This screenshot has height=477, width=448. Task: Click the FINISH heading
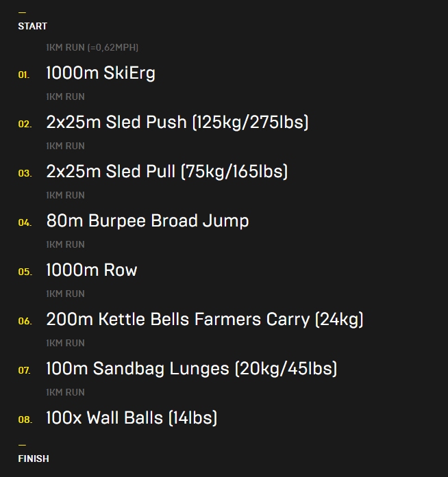(x=34, y=459)
